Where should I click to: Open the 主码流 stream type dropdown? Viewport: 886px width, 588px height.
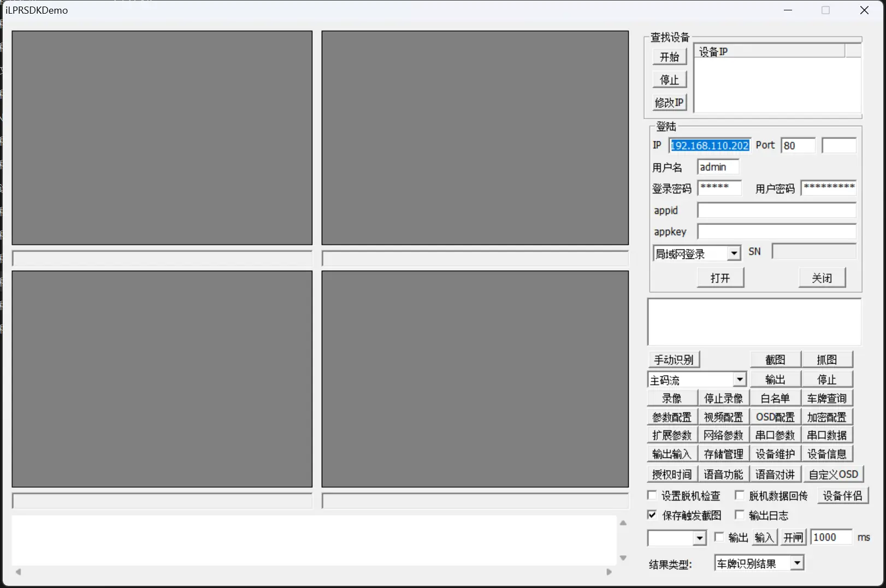pyautogui.click(x=740, y=379)
